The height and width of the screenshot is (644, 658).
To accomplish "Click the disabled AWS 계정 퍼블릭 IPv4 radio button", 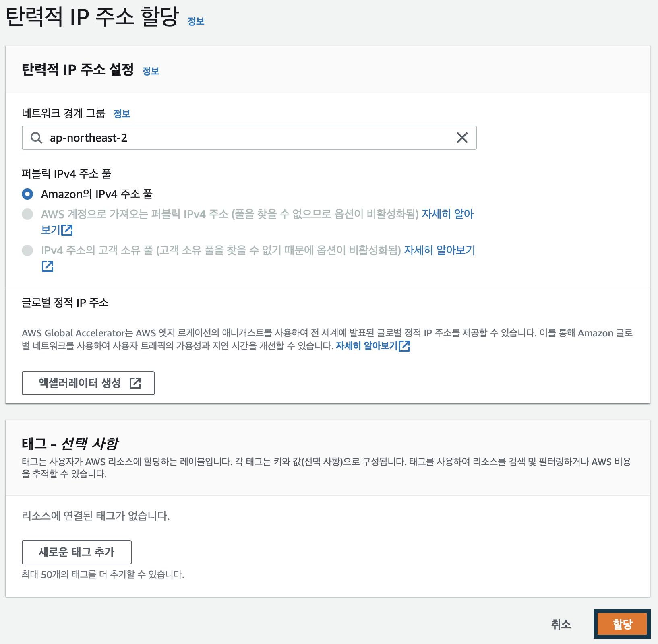I will click(x=28, y=215).
